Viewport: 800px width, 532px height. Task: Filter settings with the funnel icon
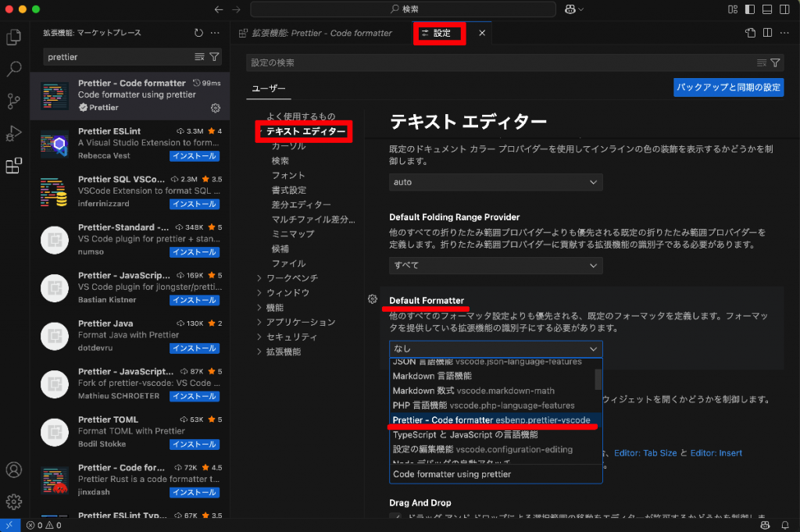pyautogui.click(x=776, y=62)
